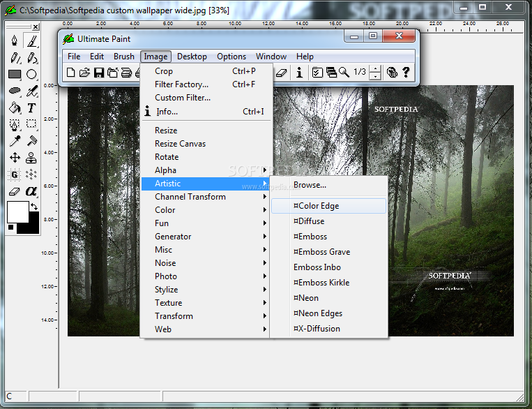This screenshot has width=532, height=409.
Task: Expand the Channel Transform submenu
Action: (206, 197)
